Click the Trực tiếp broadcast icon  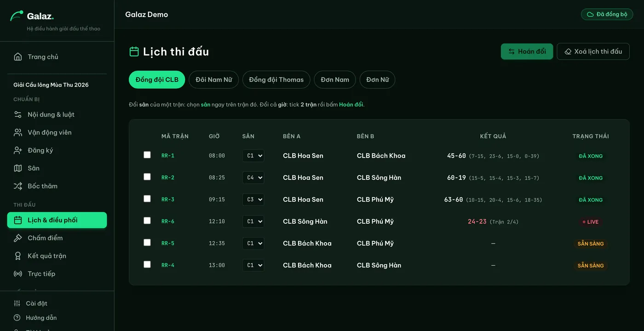pyautogui.click(x=18, y=274)
